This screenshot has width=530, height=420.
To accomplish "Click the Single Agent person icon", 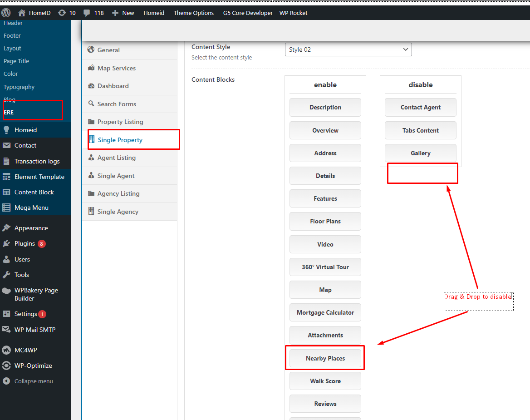I will pos(91,175).
